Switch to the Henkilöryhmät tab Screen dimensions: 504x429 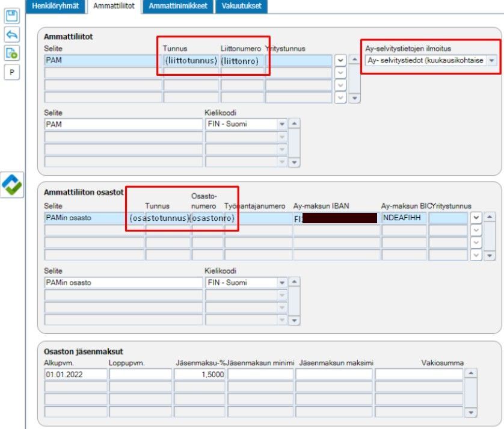point(55,6)
